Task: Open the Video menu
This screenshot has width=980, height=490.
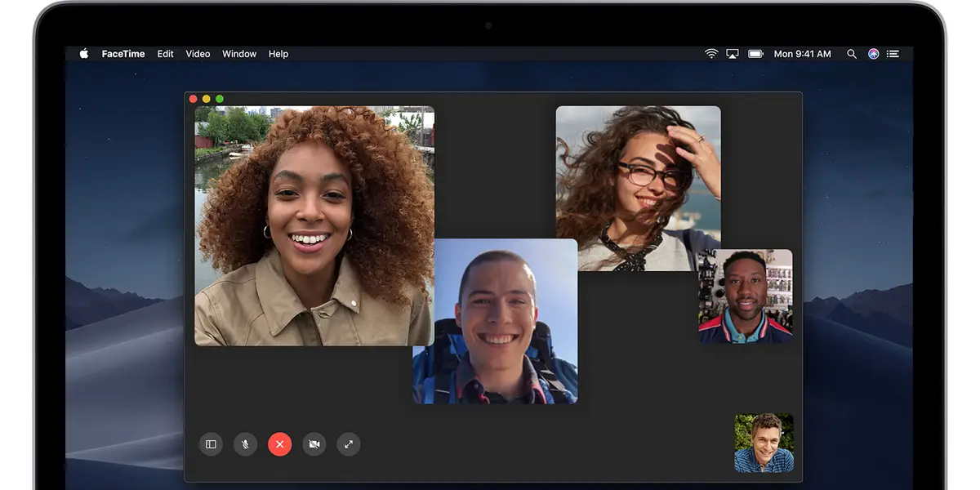Action: point(198,54)
